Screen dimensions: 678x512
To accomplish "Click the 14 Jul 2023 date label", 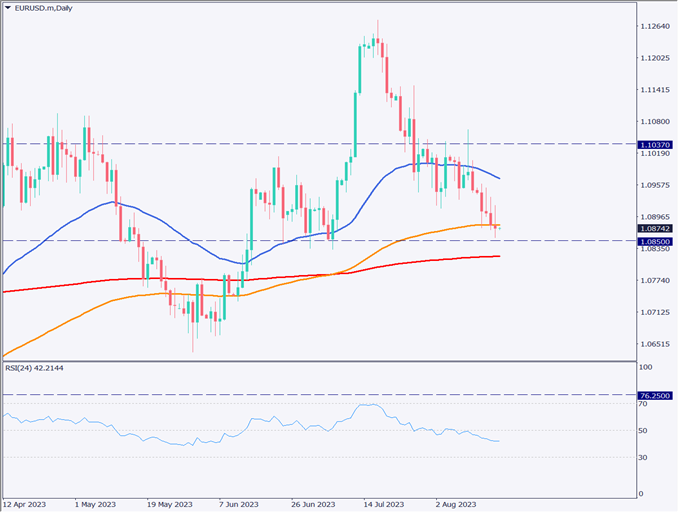I will pyautogui.click(x=382, y=505).
